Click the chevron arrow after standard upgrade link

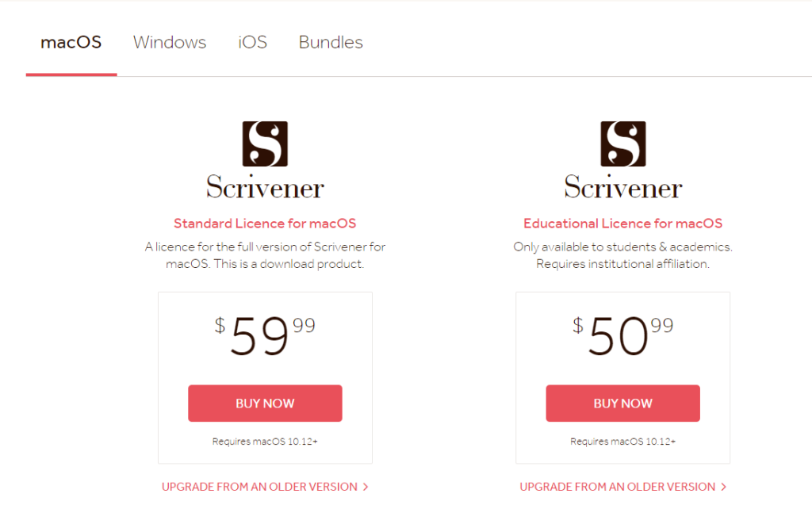pyautogui.click(x=366, y=487)
